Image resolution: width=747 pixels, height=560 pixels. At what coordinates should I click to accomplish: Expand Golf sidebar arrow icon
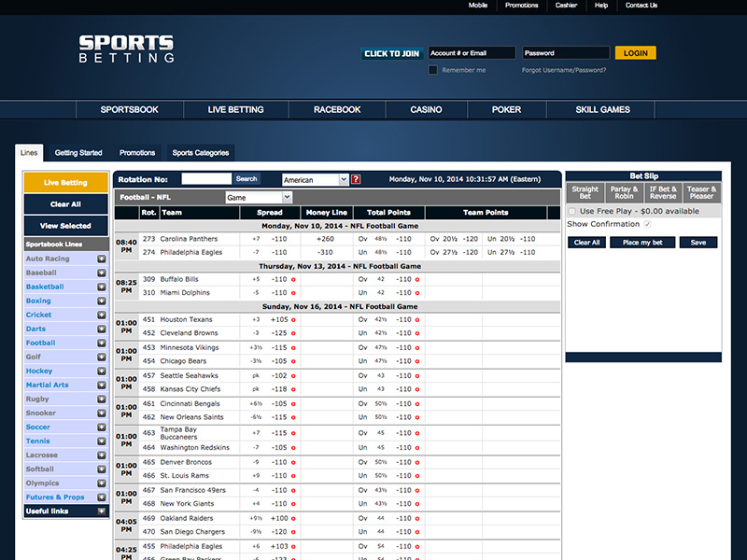tap(102, 357)
